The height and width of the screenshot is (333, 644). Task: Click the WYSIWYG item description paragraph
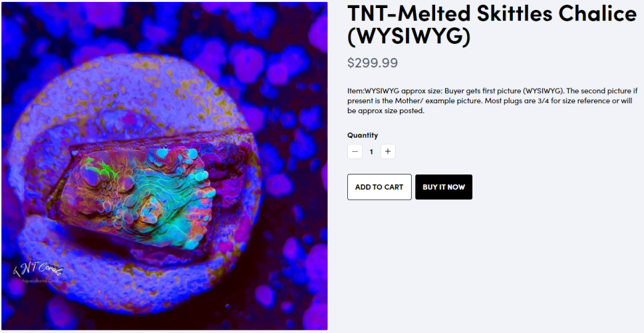pyautogui.click(x=490, y=101)
